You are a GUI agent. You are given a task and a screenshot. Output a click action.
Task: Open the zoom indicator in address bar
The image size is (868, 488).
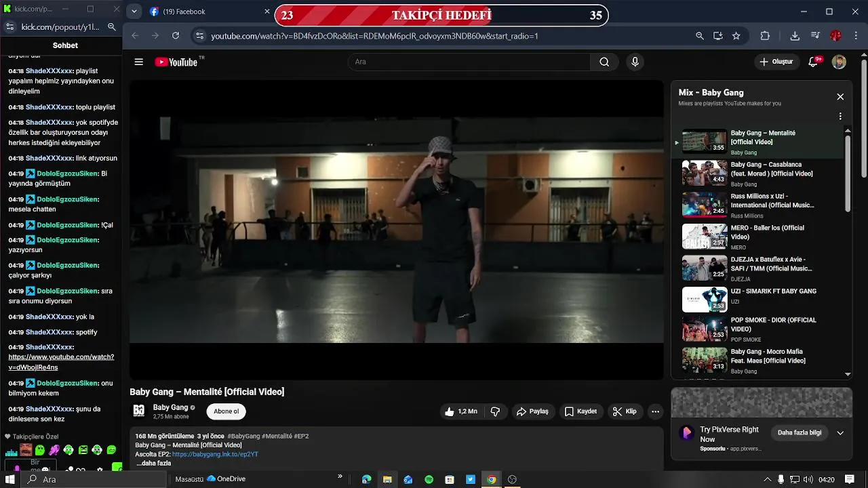[700, 36]
